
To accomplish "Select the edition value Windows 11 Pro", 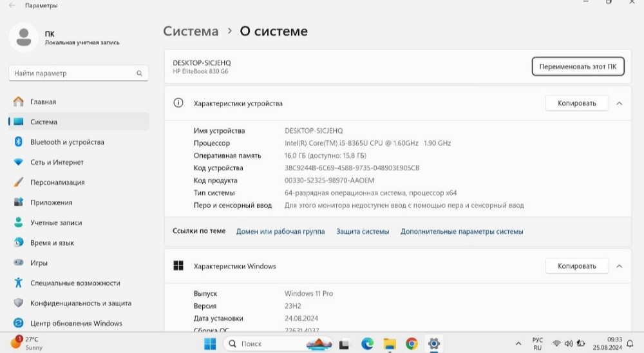I will pos(309,293).
